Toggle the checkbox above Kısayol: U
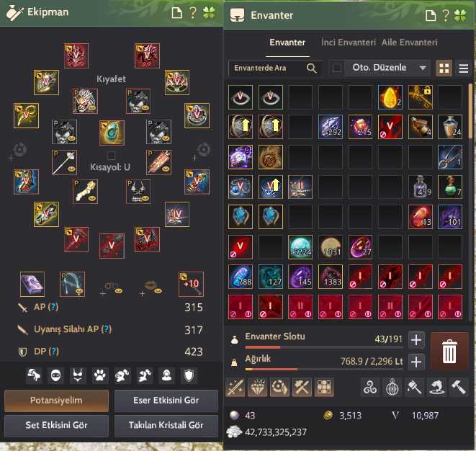The height and width of the screenshot is (451, 476). [111, 156]
